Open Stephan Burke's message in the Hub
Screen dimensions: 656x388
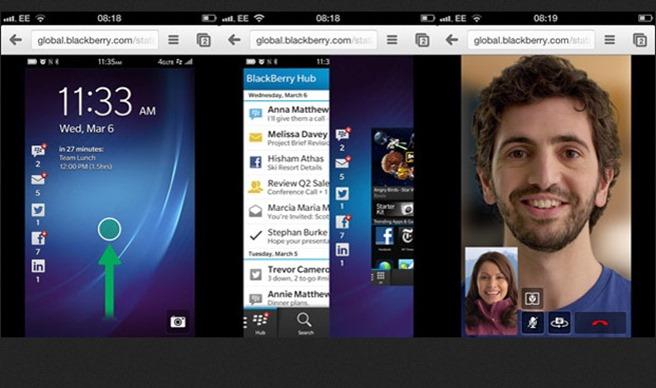286,236
